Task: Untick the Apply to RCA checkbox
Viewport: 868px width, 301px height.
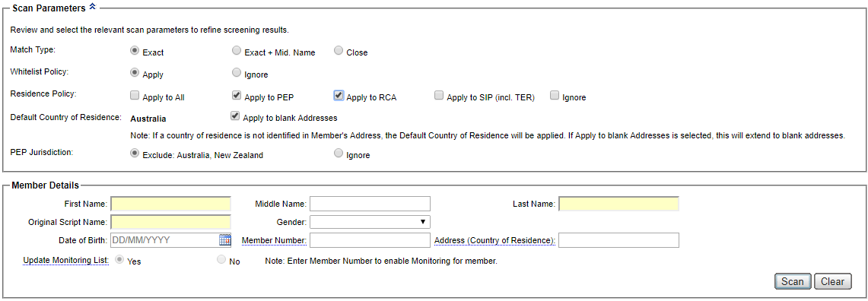Action: click(x=339, y=96)
